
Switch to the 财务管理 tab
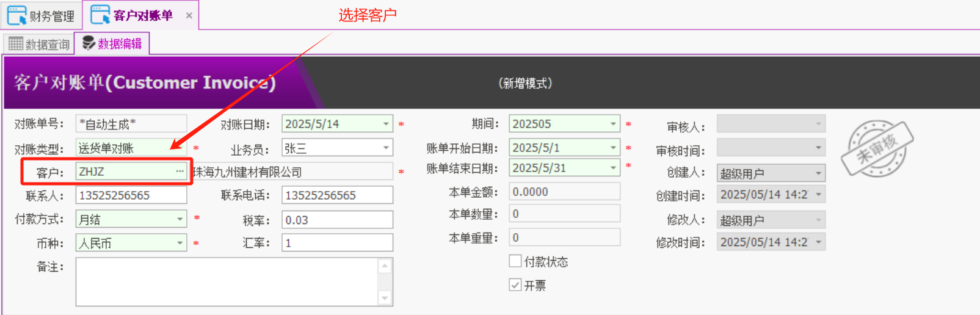[41, 15]
